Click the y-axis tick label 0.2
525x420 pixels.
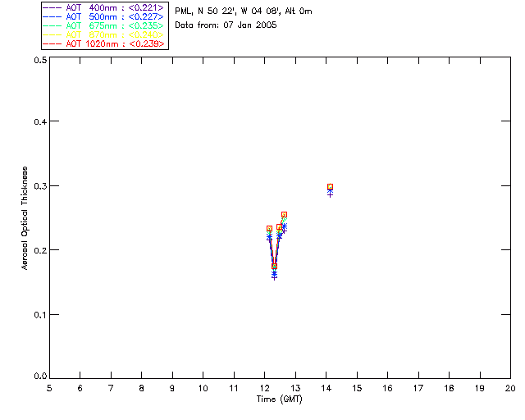[x=40, y=250]
